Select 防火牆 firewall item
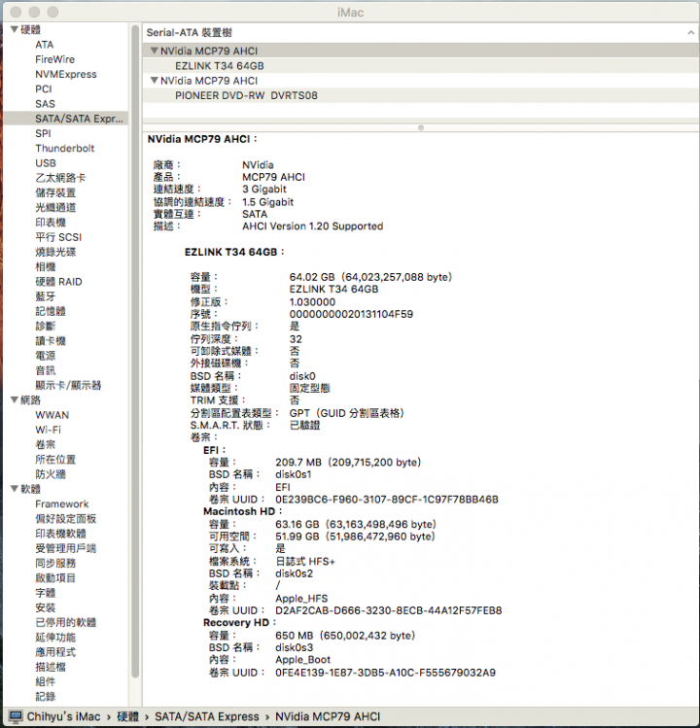This screenshot has height=728, width=700. coord(51,474)
